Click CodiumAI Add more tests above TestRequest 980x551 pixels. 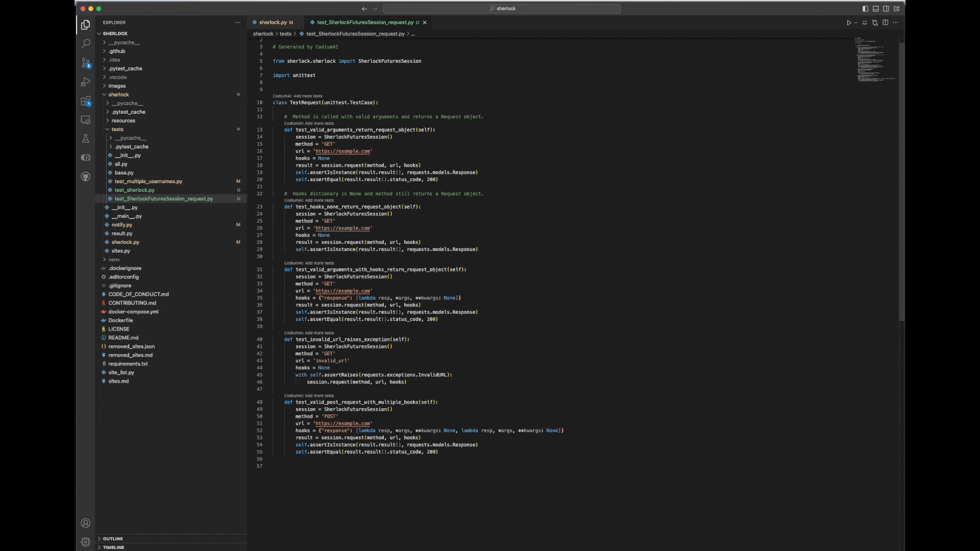(298, 96)
